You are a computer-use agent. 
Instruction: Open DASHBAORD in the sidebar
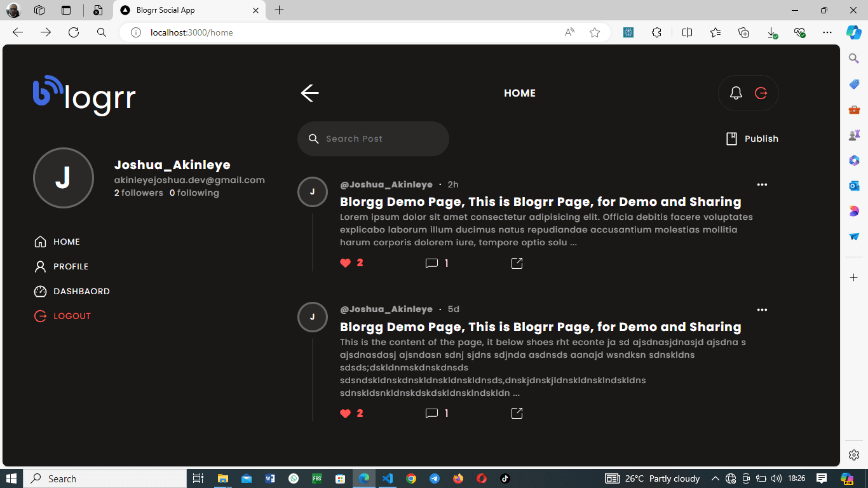(72, 291)
